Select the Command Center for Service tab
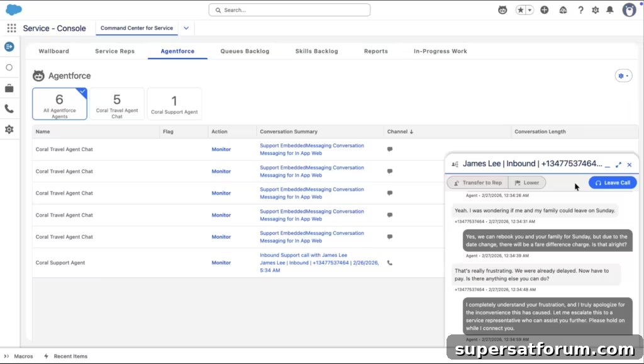 click(136, 28)
